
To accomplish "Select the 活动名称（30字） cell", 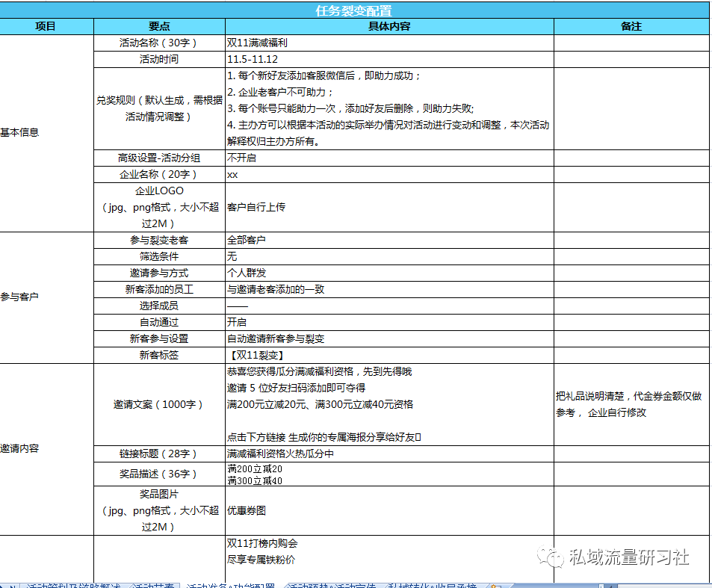I will (159, 43).
